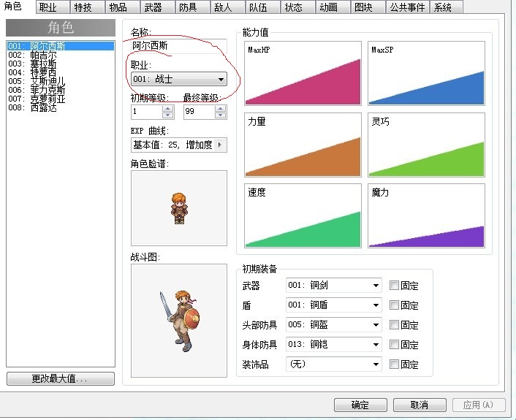This screenshot has height=420, width=516.
Task: Switch to the 队伍 tab
Action: point(262,7)
